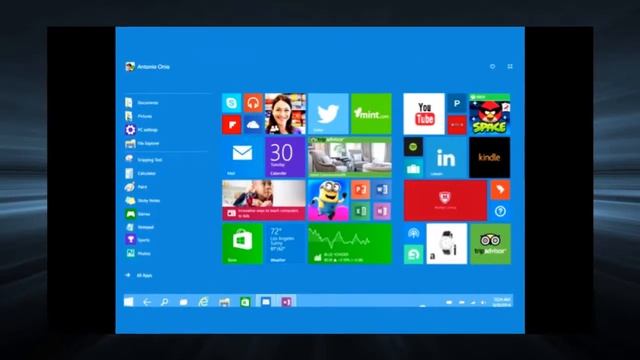The height and width of the screenshot is (360, 640).
Task: Click the Task View taskbar button
Action: (184, 302)
